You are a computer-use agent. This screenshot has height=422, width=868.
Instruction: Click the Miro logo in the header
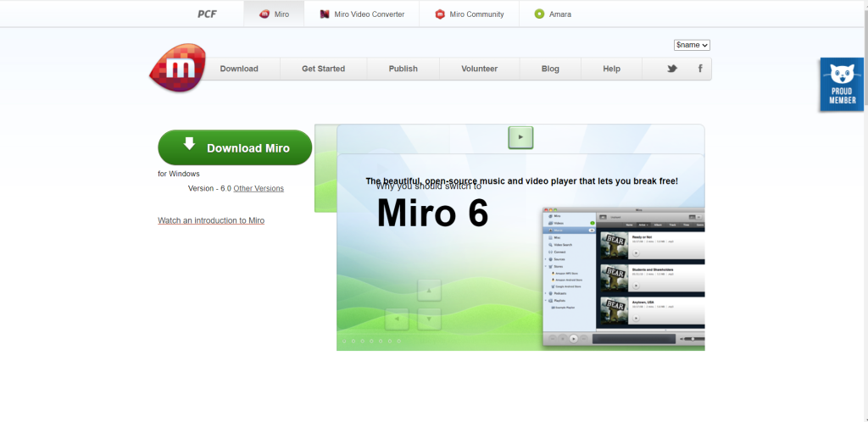pyautogui.click(x=178, y=68)
